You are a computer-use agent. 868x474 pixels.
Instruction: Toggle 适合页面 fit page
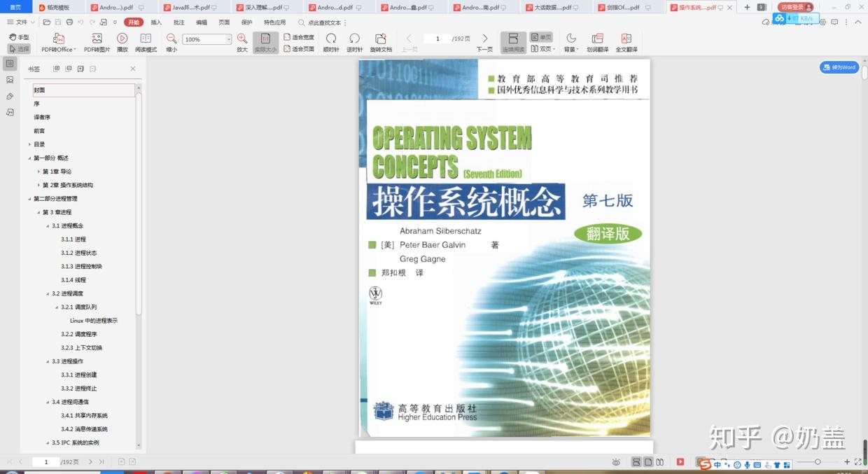299,49
